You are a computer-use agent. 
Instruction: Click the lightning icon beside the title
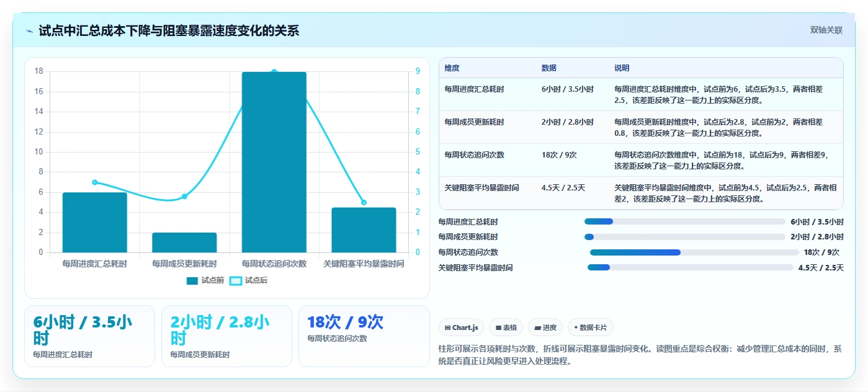pos(30,31)
